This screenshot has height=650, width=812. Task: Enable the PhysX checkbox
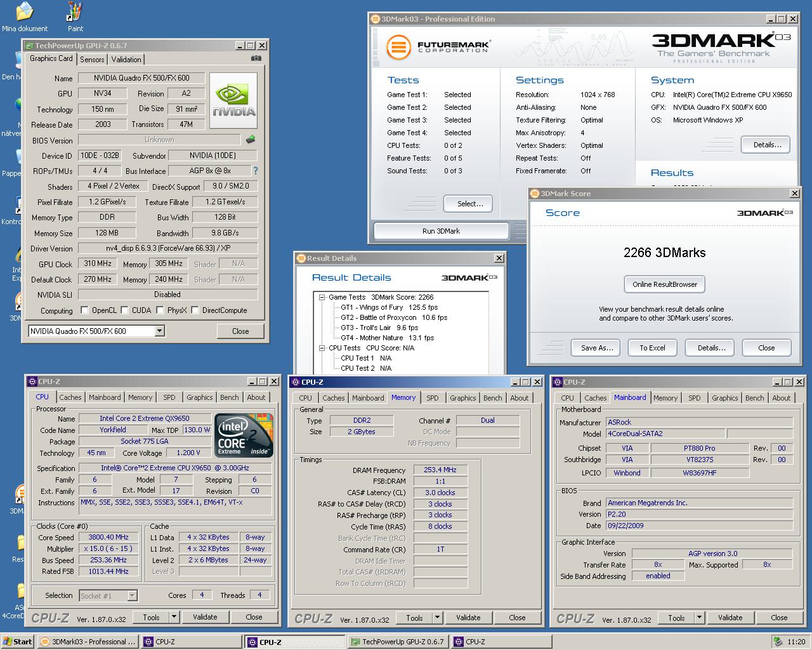[x=160, y=310]
